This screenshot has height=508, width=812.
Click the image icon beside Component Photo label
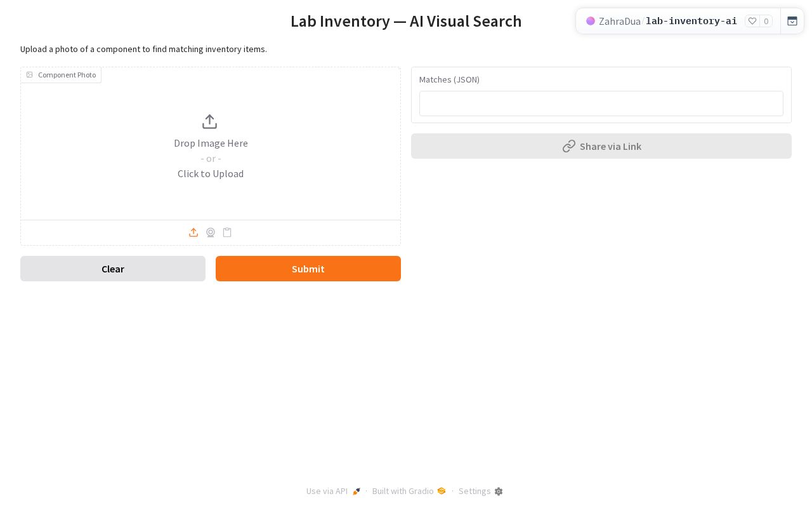(x=29, y=75)
